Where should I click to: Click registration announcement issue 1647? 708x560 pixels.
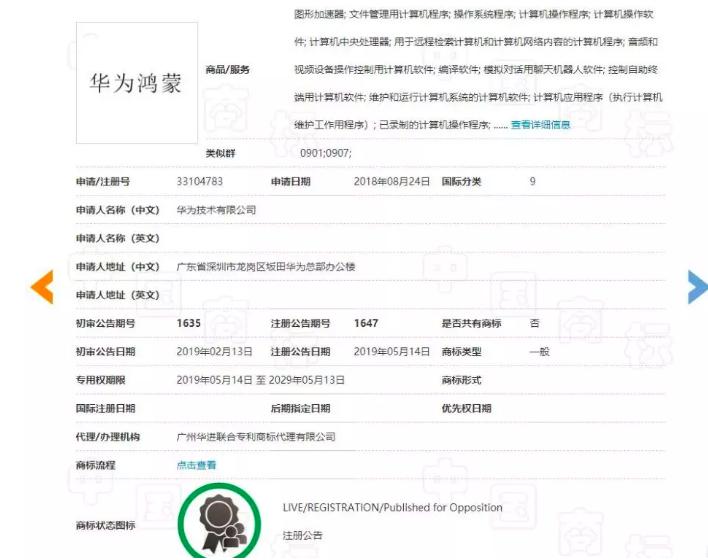(x=366, y=323)
